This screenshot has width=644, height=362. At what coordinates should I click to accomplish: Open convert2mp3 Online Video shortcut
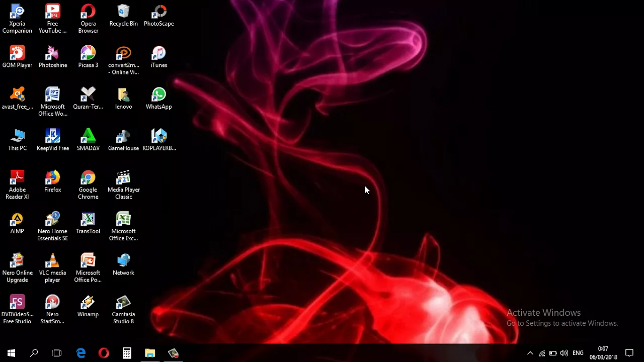point(123,61)
